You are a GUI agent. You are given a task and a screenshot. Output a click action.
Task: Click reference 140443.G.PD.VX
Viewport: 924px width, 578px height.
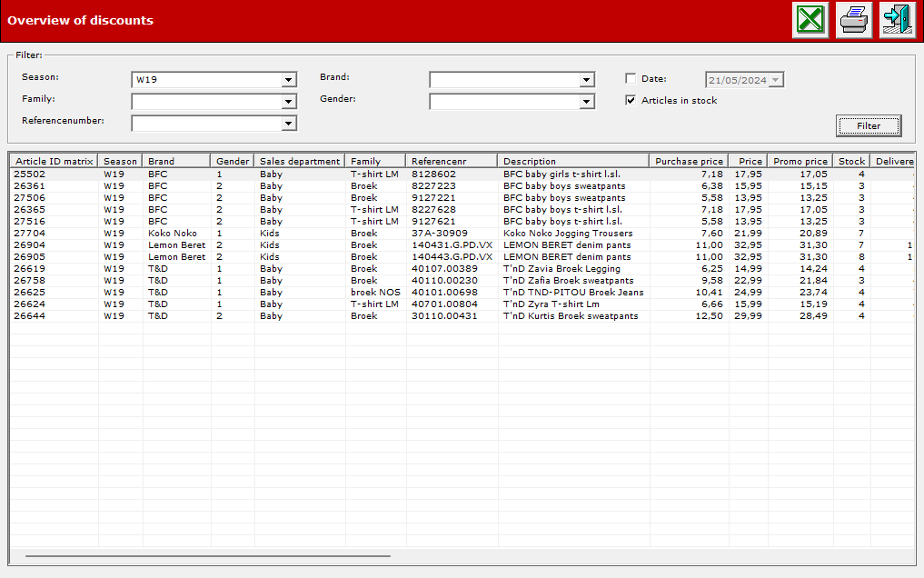[x=452, y=256]
